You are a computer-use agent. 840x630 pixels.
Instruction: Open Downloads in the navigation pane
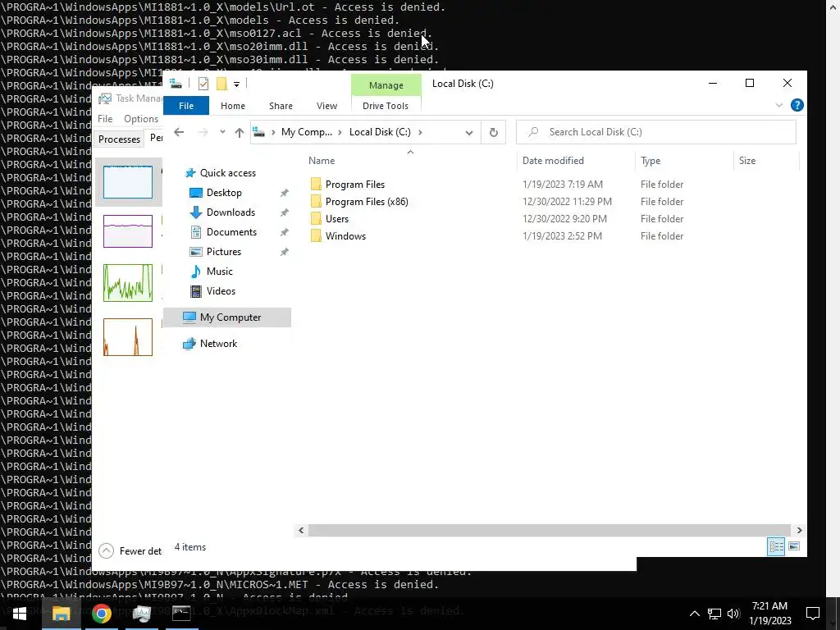point(231,212)
